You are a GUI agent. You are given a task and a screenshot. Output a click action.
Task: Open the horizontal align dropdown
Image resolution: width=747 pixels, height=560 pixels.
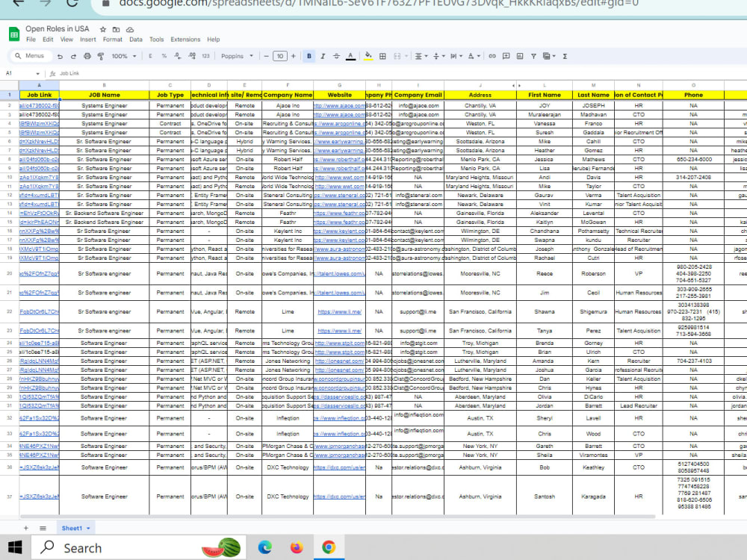(421, 56)
